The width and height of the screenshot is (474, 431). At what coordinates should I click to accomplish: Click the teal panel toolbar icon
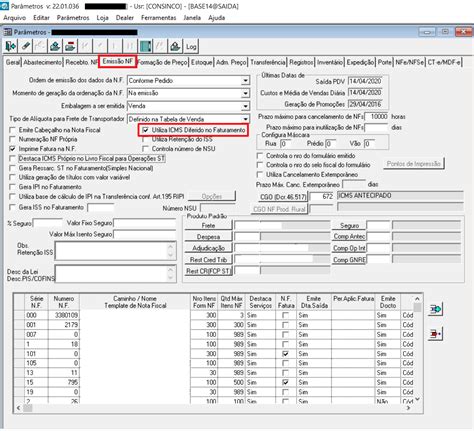click(145, 46)
